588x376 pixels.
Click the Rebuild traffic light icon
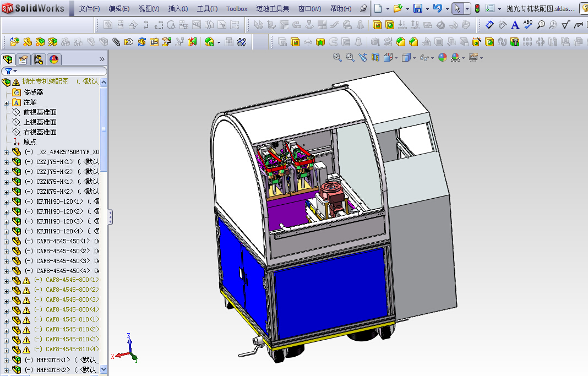point(477,8)
